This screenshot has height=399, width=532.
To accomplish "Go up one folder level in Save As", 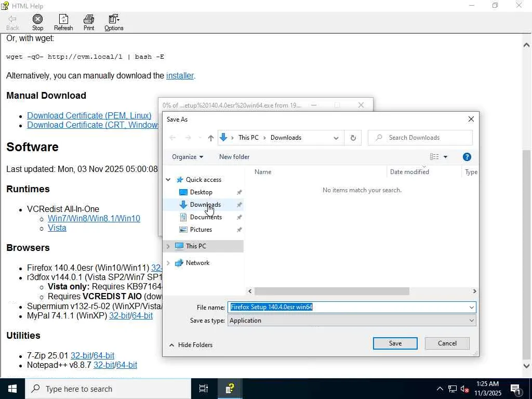I will (211, 138).
